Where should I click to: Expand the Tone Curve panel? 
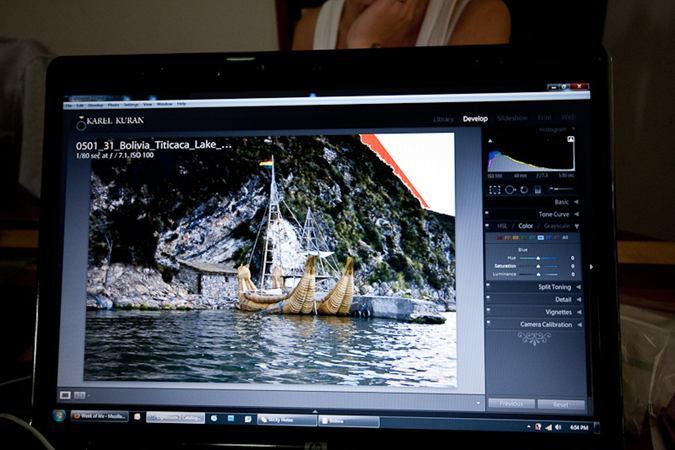(x=576, y=214)
